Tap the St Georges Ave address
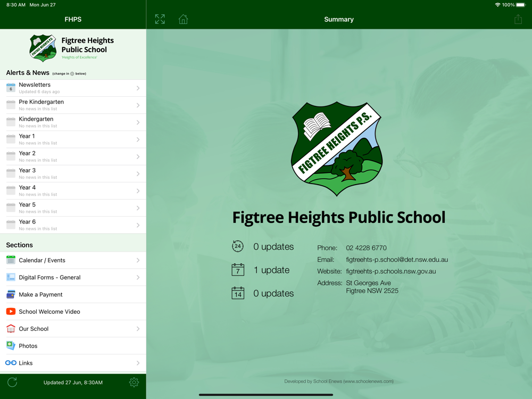The height and width of the screenshot is (399, 532). [372, 287]
